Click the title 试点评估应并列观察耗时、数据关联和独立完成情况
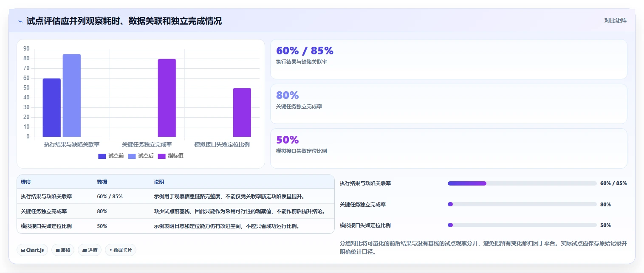644x273 pixels. (124, 21)
